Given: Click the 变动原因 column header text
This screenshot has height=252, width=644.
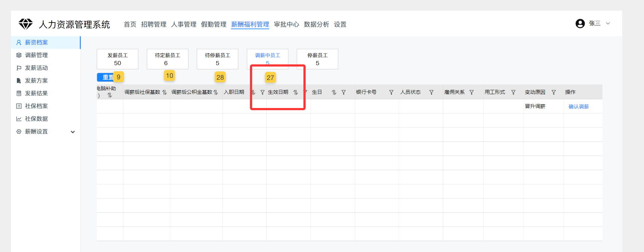Looking at the screenshot, I should (535, 92).
